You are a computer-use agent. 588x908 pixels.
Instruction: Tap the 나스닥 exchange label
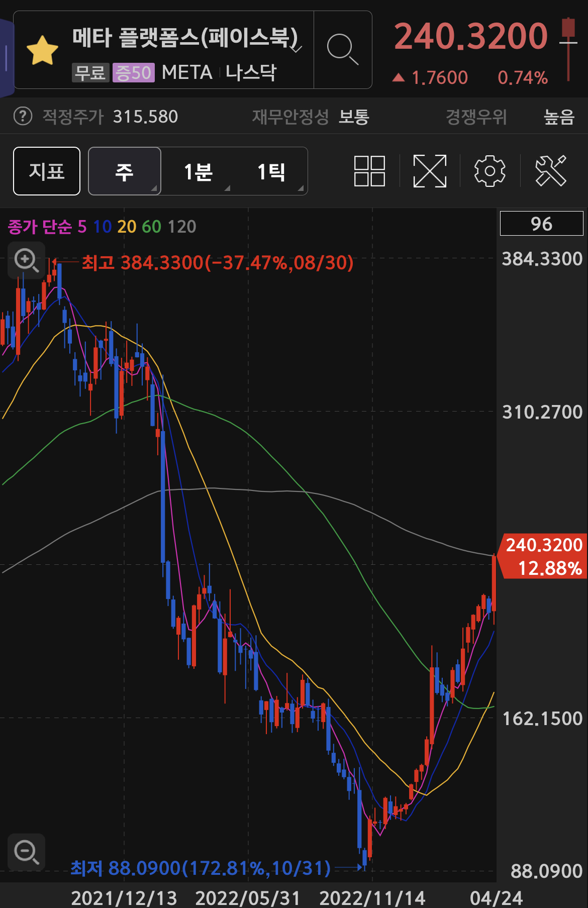point(251,72)
